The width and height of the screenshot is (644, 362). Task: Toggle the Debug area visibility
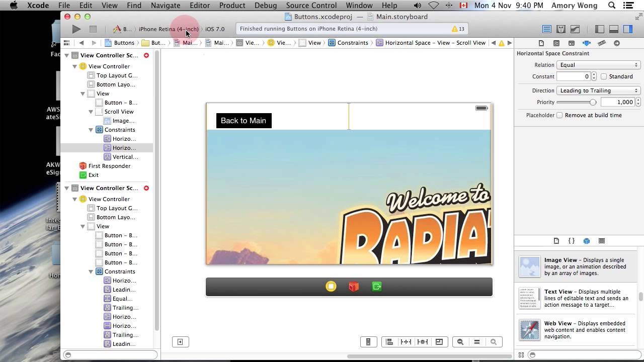[x=613, y=29]
